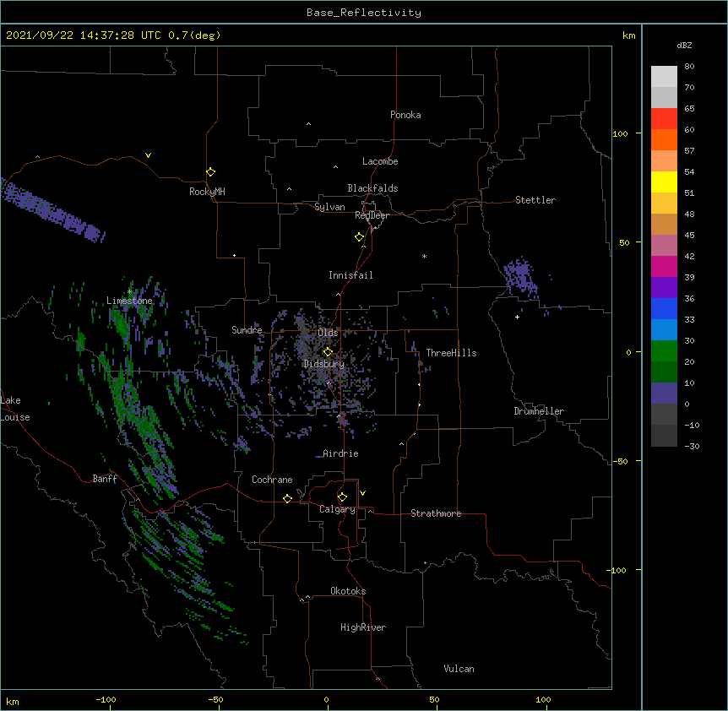Click the Banff label
Image resolution: width=728 pixels, height=711 pixels.
point(105,479)
